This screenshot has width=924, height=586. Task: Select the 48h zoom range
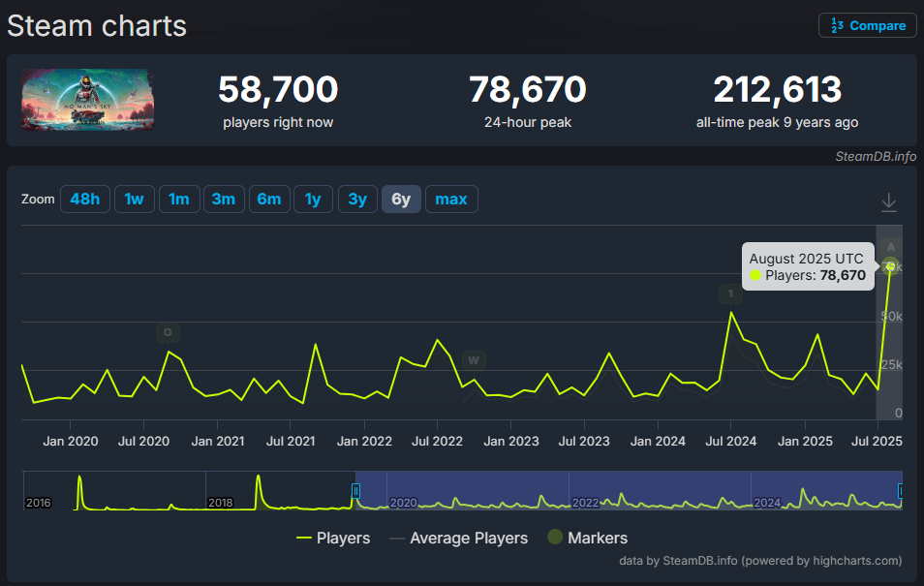coord(85,200)
